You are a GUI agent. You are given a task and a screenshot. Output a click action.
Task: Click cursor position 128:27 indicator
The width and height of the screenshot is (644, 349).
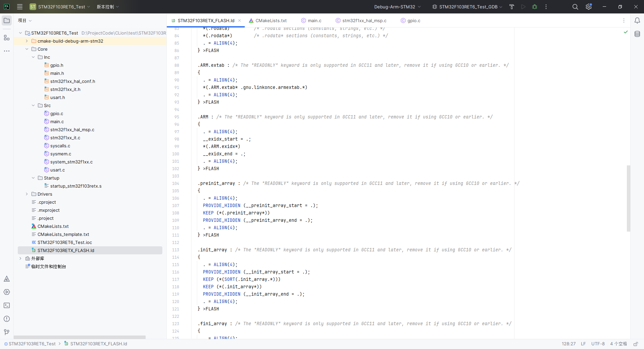569,344
